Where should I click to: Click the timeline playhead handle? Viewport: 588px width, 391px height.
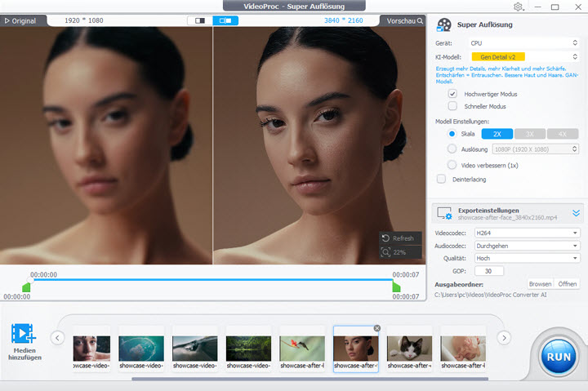coord(30,280)
